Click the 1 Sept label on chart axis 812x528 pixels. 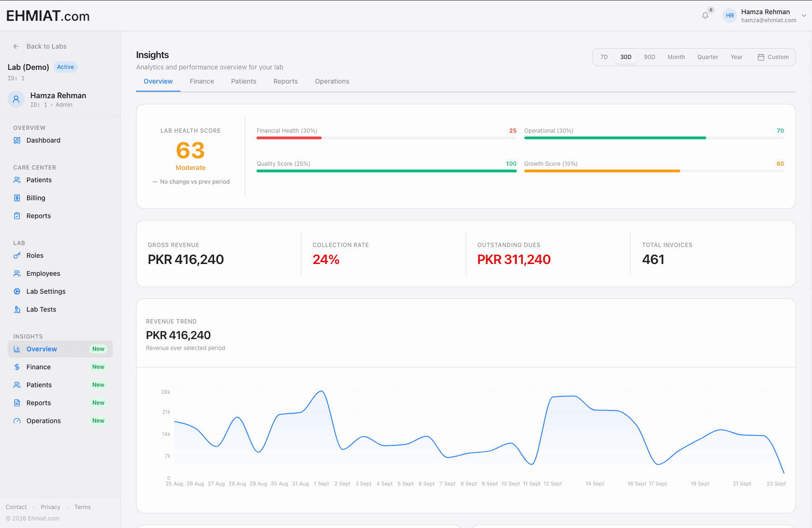pos(321,484)
